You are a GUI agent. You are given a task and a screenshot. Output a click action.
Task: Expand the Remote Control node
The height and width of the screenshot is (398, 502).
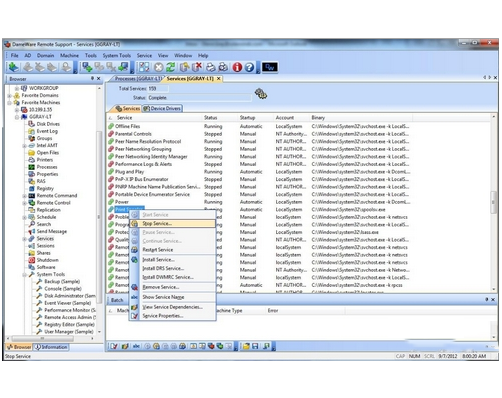click(24, 203)
